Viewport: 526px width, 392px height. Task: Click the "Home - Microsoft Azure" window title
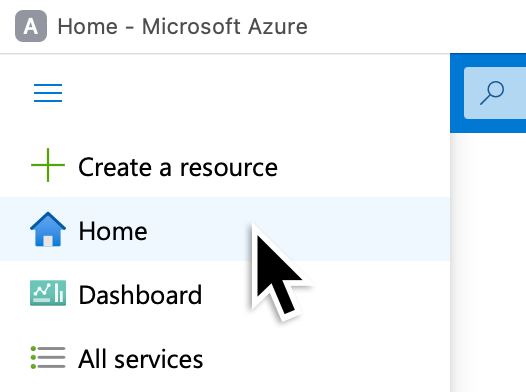tap(182, 26)
